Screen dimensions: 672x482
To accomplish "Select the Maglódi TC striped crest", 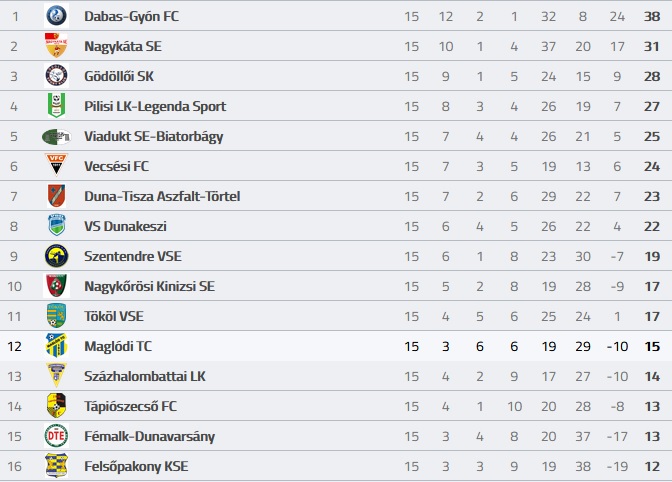I will (56, 345).
